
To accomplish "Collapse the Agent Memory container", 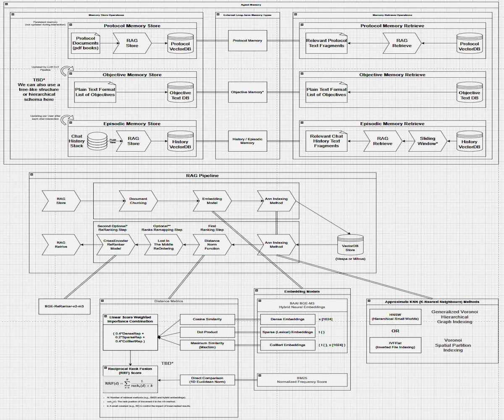I will tap(6, 5).
